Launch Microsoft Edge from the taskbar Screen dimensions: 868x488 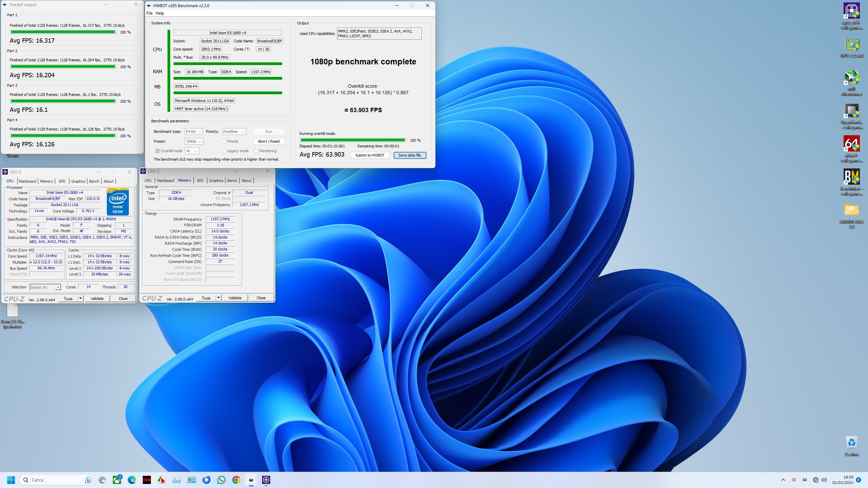132,480
